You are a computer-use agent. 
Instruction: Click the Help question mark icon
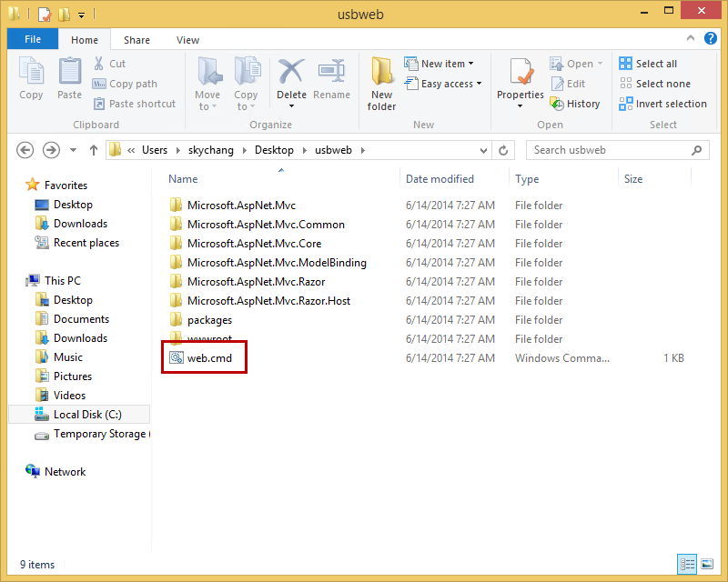click(x=710, y=38)
